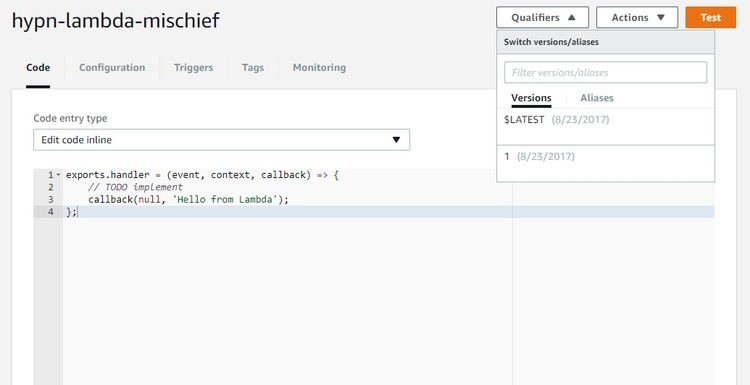The height and width of the screenshot is (385, 750).
Task: Switch to Aliases list in Qualifiers
Action: coord(596,98)
